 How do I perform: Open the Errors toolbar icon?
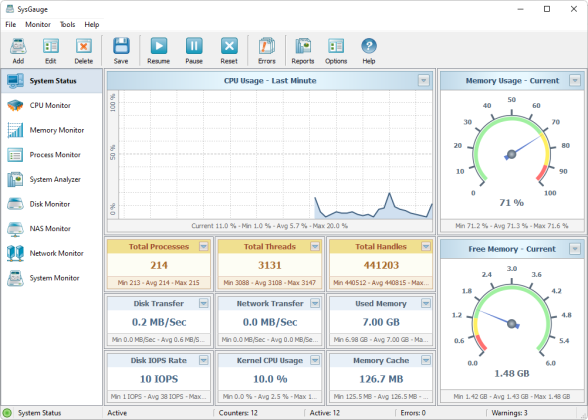tap(267, 46)
